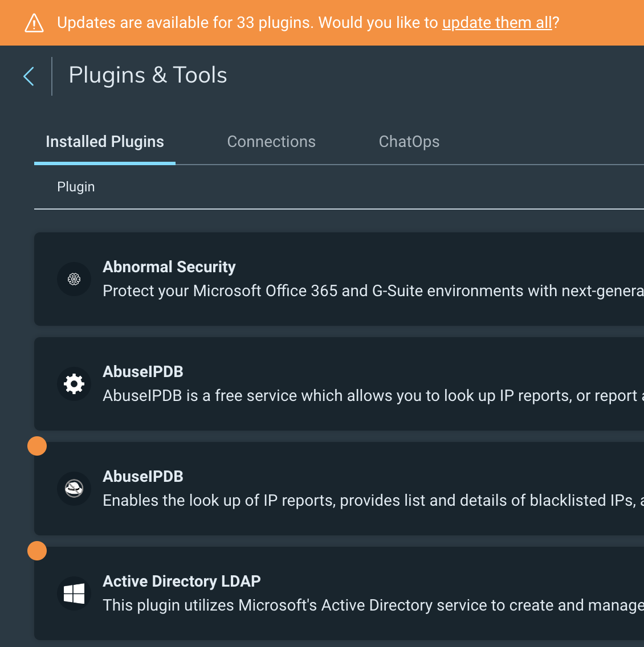The width and height of the screenshot is (644, 647).
Task: Click the Abnormal Security plugin brain icon
Action: tap(74, 279)
